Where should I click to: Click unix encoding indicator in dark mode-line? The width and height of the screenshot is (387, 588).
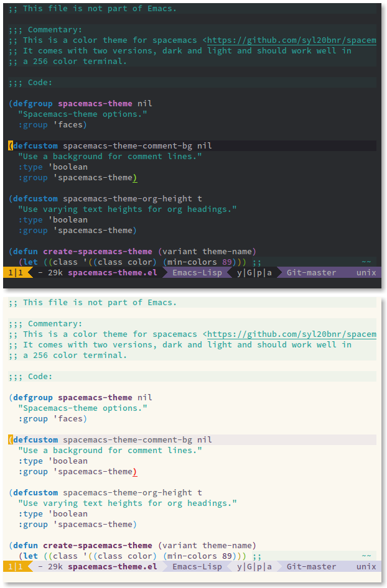point(366,273)
